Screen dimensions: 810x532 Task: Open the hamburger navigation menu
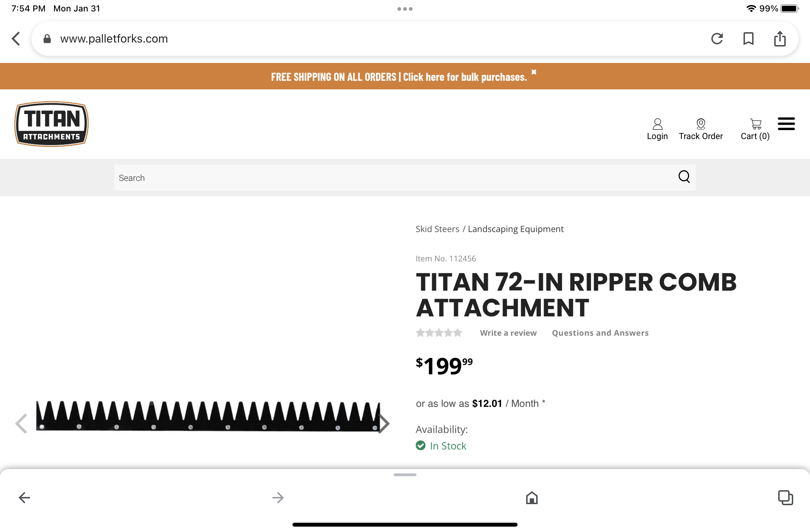786,124
